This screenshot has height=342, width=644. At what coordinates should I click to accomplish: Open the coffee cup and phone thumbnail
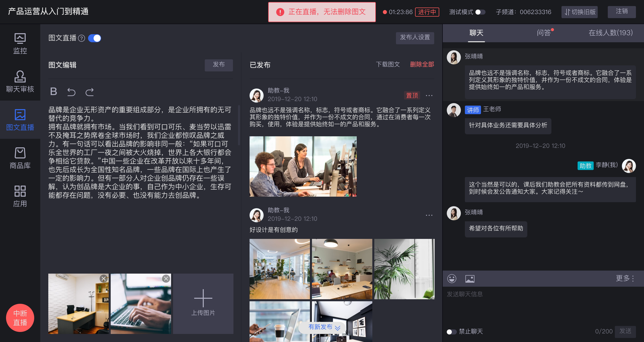pos(279,321)
